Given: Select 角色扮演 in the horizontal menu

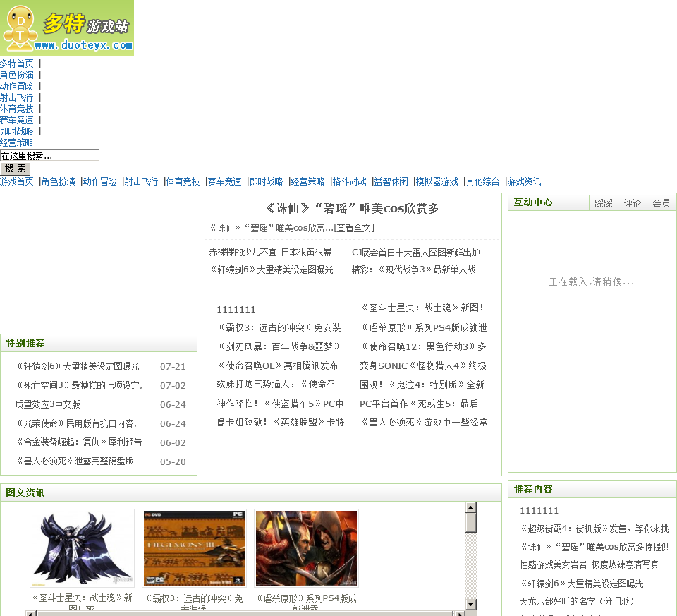Looking at the screenshot, I should click(59, 181).
